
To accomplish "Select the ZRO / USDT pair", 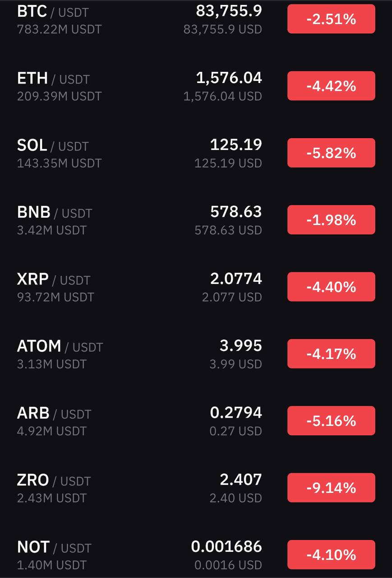I will pyautogui.click(x=54, y=480).
